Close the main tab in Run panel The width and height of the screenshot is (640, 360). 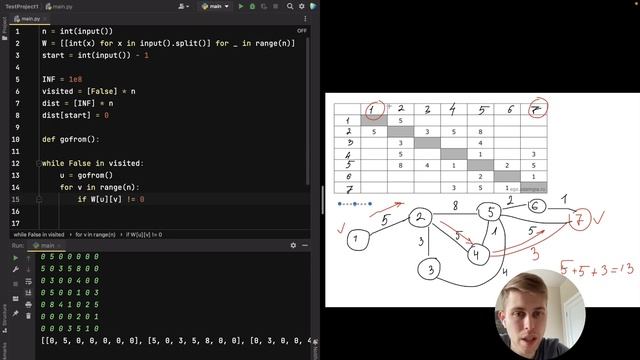tap(59, 245)
